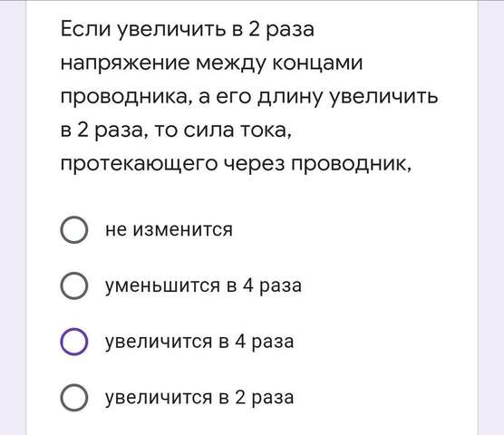
Task: Click the 'не изменится' option label
Action: 169,229
